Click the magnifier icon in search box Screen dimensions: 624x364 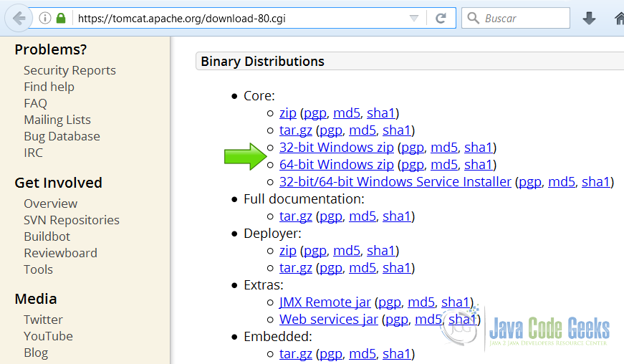click(473, 18)
